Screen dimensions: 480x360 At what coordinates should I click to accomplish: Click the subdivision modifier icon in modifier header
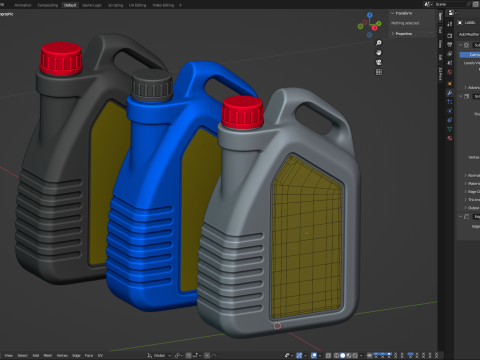(466, 45)
